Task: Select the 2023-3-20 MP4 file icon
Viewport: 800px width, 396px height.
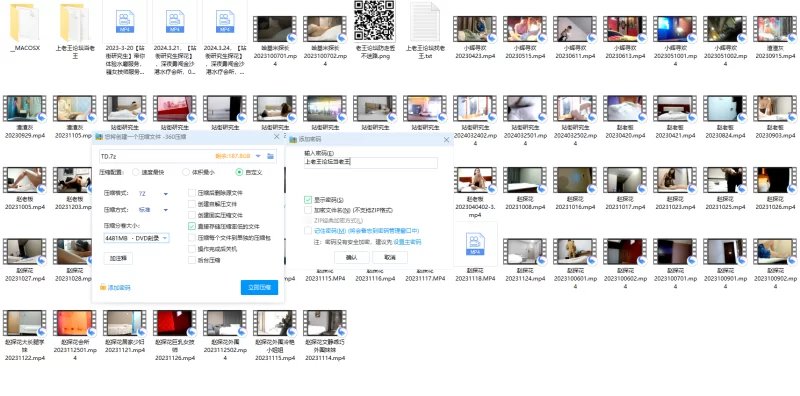Action: coord(124,21)
